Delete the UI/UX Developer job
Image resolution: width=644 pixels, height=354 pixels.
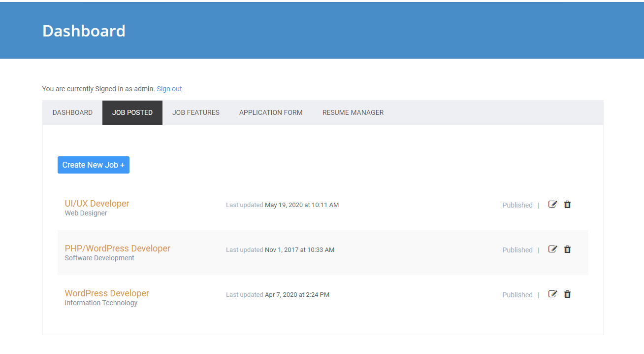(x=567, y=204)
